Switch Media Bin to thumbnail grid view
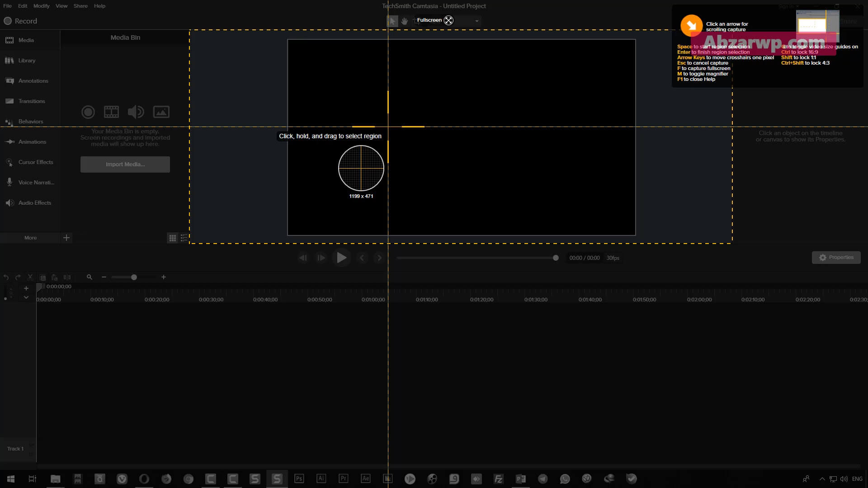Screen dimensions: 868x488 point(172,238)
